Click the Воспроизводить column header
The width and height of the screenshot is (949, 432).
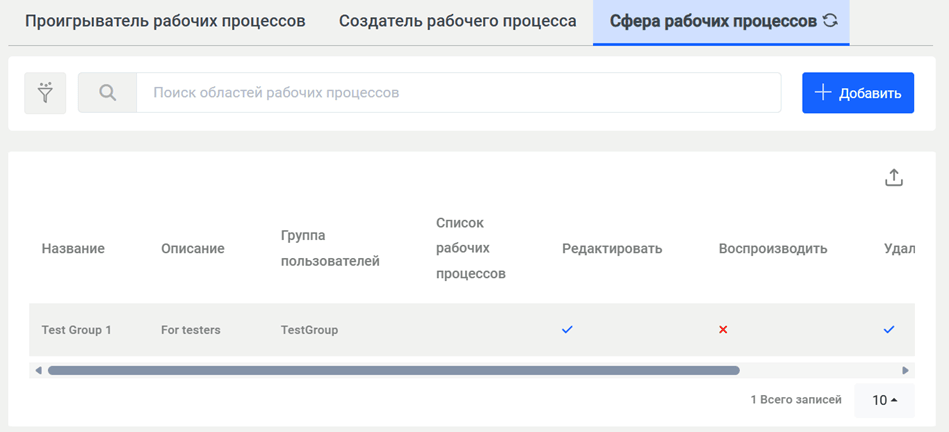[x=773, y=249]
